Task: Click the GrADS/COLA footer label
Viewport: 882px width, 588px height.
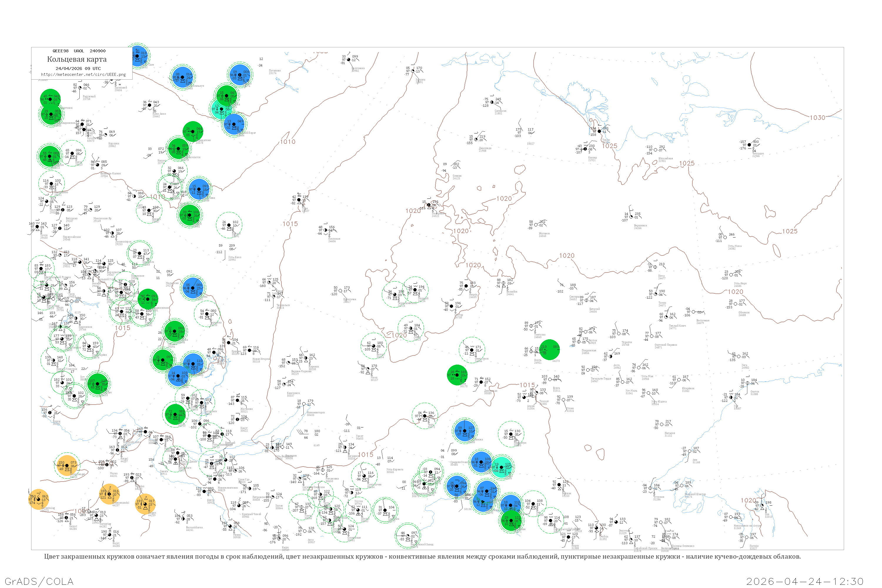Action: (x=39, y=581)
